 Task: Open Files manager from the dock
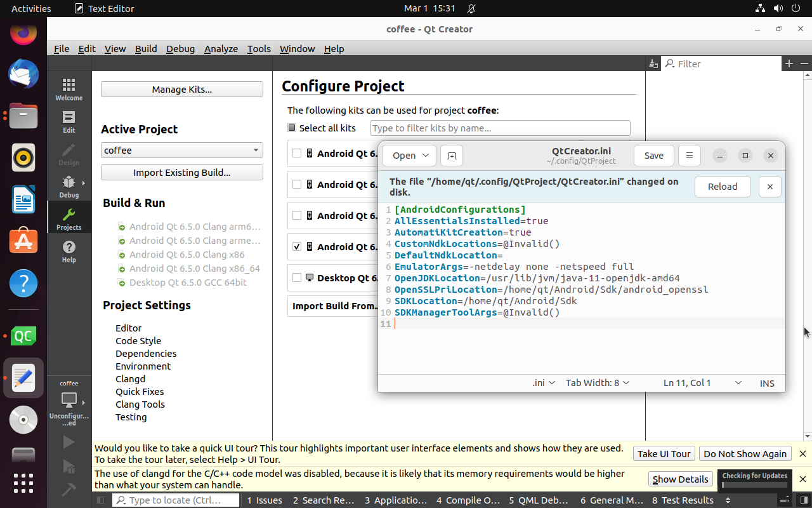[23, 116]
